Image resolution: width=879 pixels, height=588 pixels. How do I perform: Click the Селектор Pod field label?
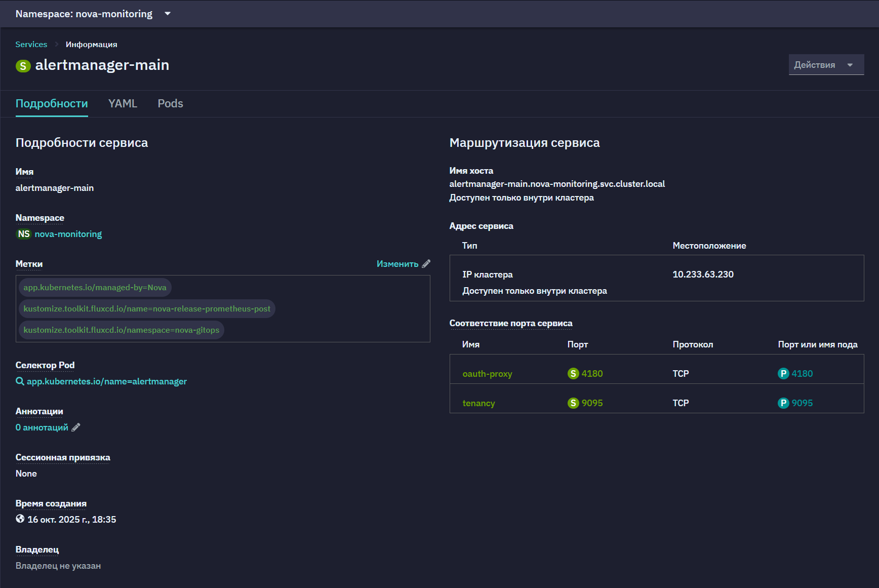pyautogui.click(x=45, y=365)
